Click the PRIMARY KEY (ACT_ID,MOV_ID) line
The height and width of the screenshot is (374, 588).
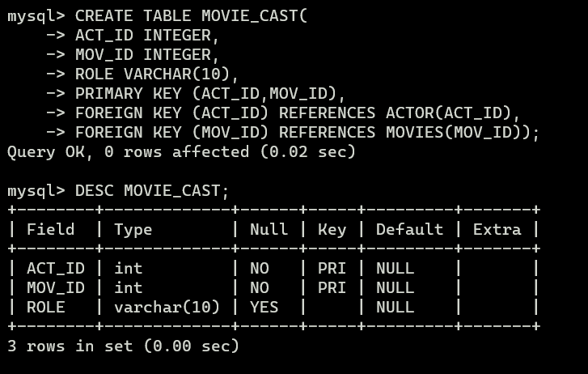coord(210,94)
